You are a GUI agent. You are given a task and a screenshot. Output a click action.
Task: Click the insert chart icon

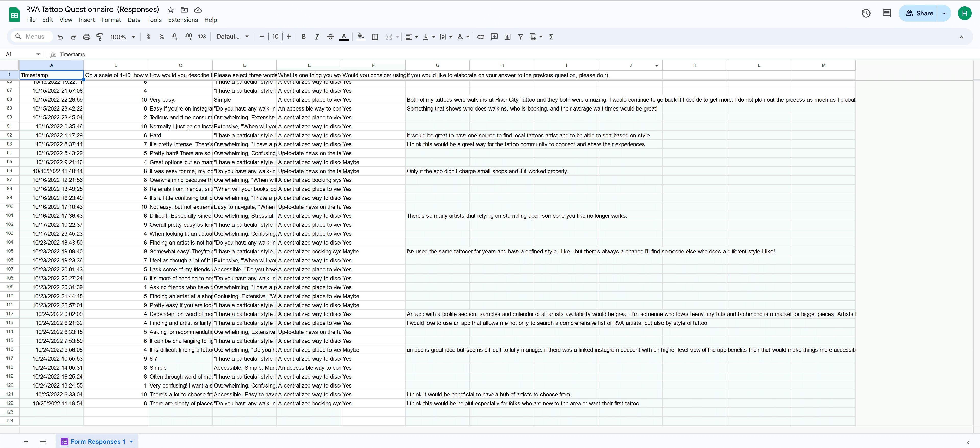pyautogui.click(x=507, y=37)
